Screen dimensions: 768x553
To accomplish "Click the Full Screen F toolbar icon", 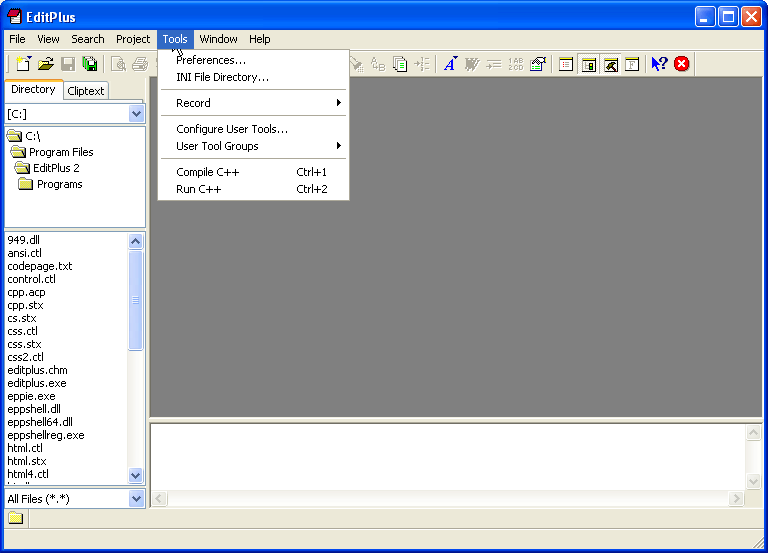I will click(632, 64).
